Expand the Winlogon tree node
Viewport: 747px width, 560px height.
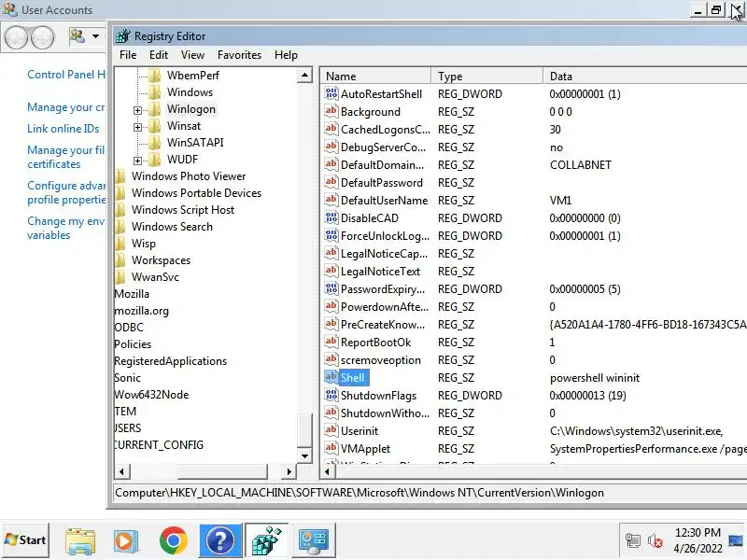click(x=137, y=110)
